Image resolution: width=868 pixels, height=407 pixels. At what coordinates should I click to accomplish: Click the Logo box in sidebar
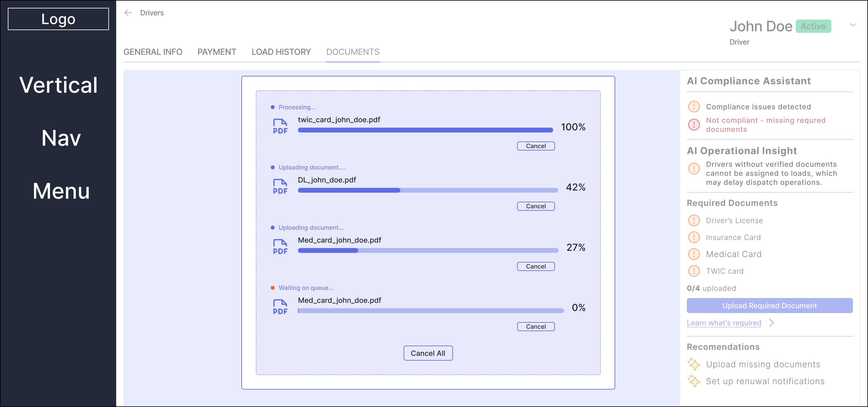58,19
